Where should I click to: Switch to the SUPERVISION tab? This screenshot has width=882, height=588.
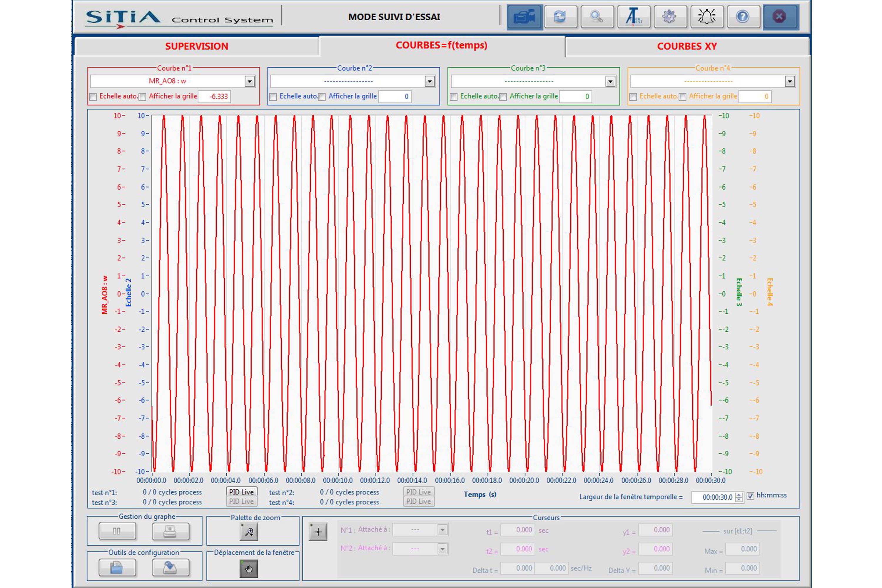pyautogui.click(x=196, y=46)
